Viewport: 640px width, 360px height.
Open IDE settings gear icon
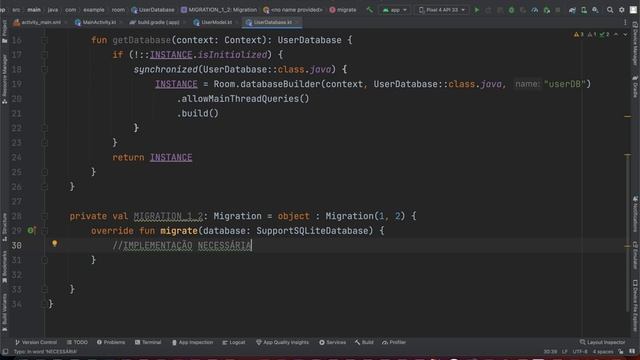[621, 10]
